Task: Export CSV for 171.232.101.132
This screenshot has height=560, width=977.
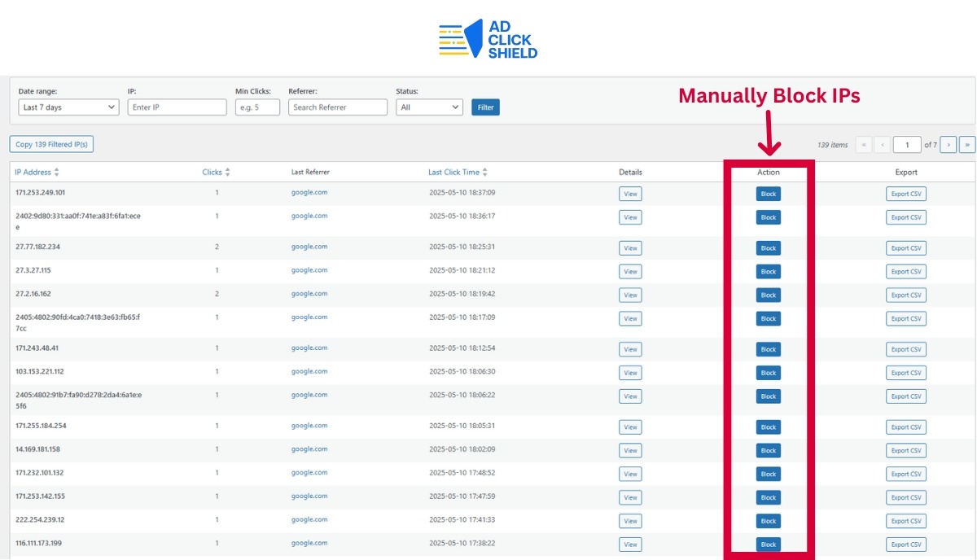Action: (x=906, y=475)
